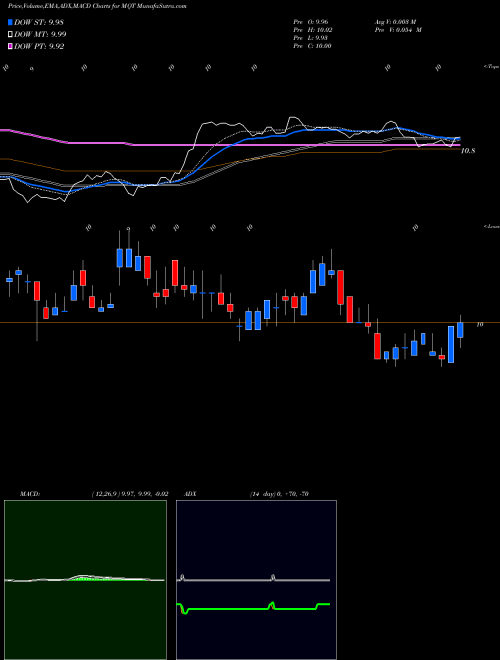Open the green MACD indicator panel
Image resolution: width=500 pixels, height=660 pixels.
(x=85, y=580)
